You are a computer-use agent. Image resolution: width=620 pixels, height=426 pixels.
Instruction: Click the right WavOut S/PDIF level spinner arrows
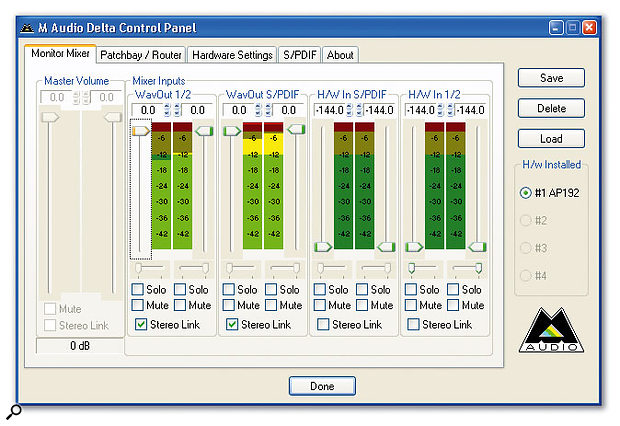point(268,110)
